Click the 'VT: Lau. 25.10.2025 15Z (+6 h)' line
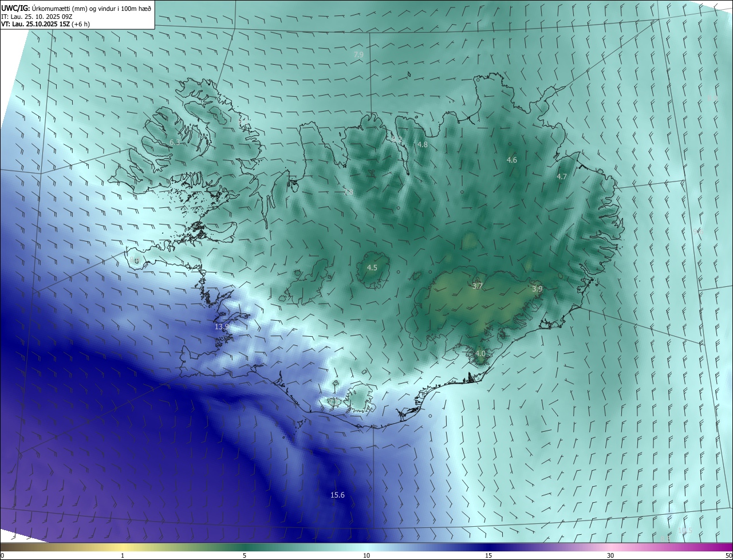 [x=46, y=24]
